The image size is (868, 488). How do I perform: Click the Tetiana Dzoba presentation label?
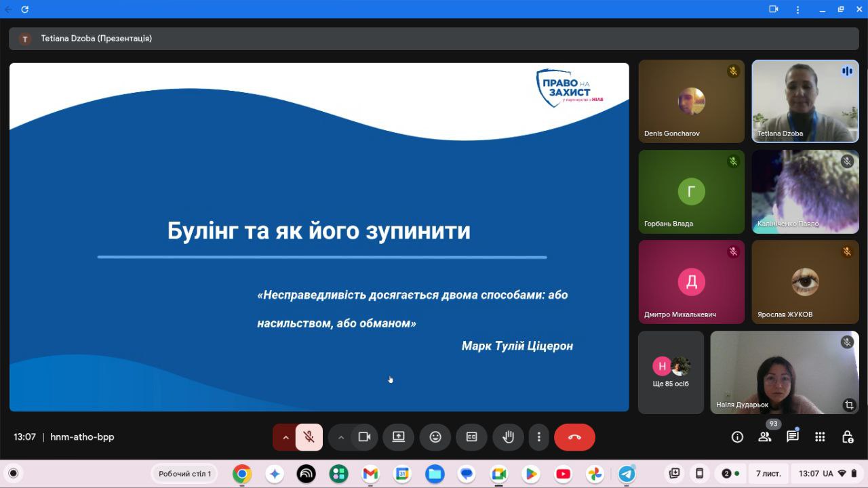point(96,39)
